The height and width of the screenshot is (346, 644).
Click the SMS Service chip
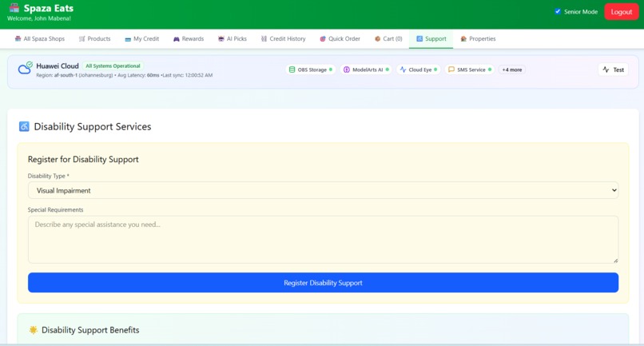click(470, 70)
